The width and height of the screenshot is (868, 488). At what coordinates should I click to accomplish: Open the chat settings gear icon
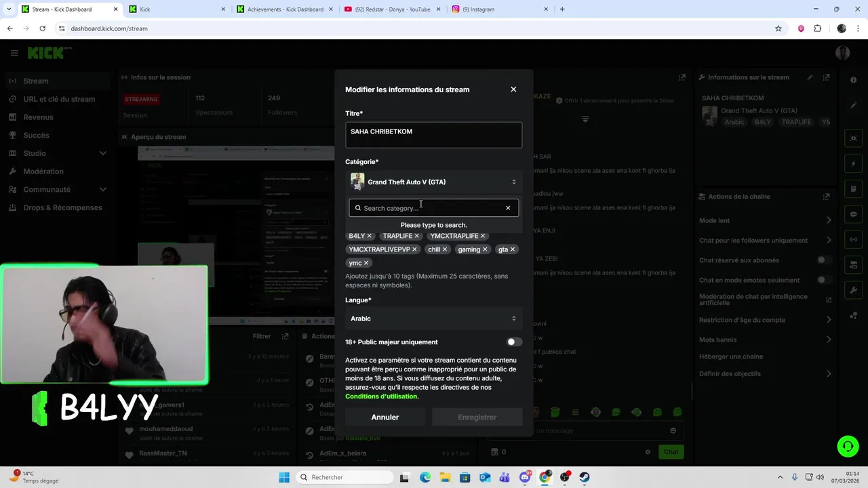click(x=648, y=452)
